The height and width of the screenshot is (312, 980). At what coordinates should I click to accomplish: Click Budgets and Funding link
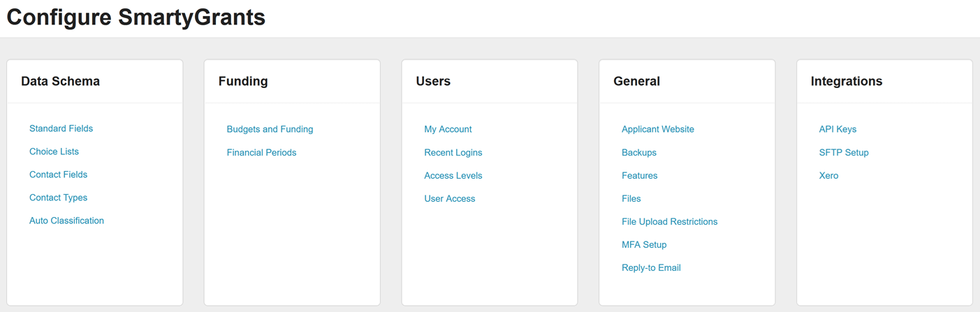tap(270, 129)
